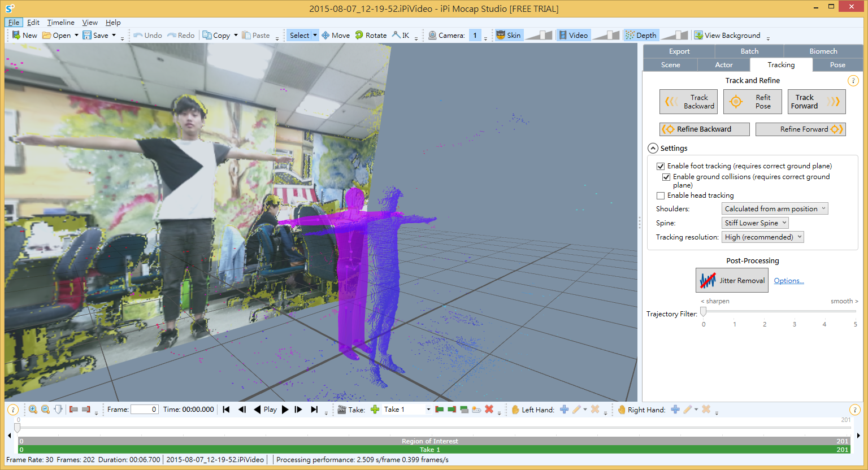Screen dimensions: 868x470
Task: Toggle Depth view in toolbar
Action: click(641, 35)
